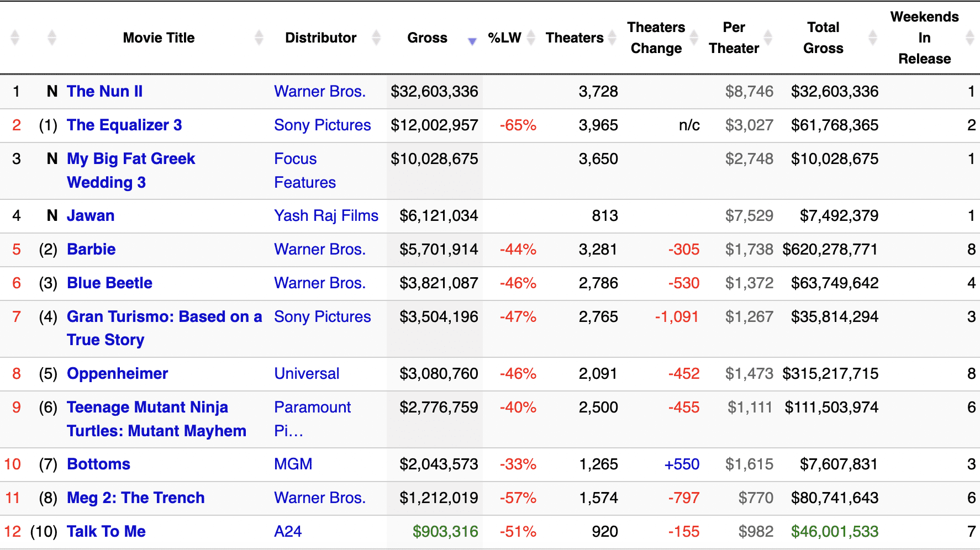
Task: Click the Distributor column header
Action: (x=320, y=38)
